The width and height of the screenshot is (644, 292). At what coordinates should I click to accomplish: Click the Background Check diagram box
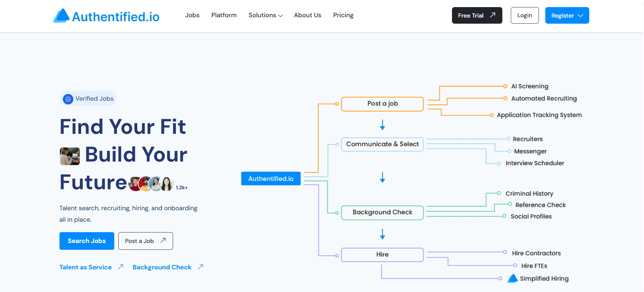coord(382,213)
